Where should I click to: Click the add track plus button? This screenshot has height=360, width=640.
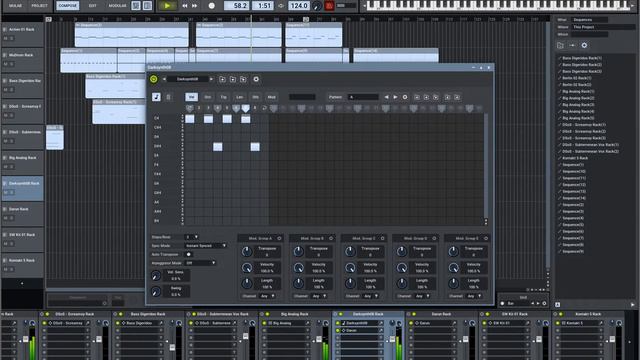point(22,283)
